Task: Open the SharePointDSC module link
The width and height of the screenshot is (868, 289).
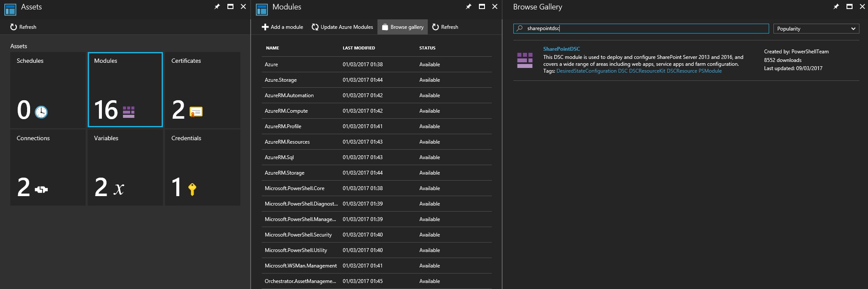Action: click(561, 49)
